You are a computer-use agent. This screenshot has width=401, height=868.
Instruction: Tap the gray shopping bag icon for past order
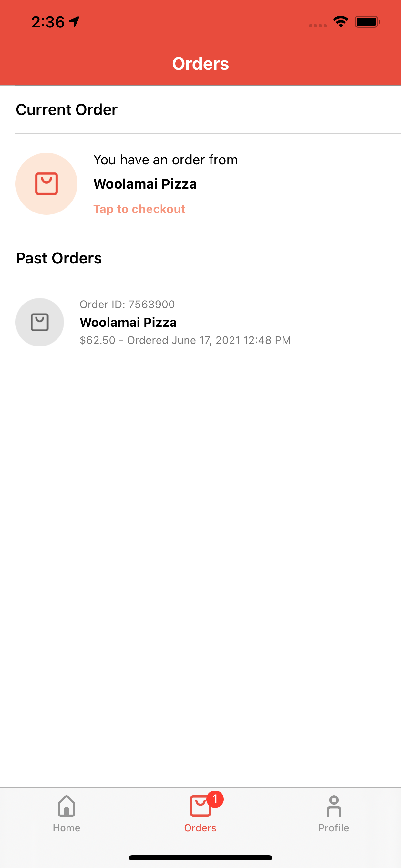pos(40,322)
